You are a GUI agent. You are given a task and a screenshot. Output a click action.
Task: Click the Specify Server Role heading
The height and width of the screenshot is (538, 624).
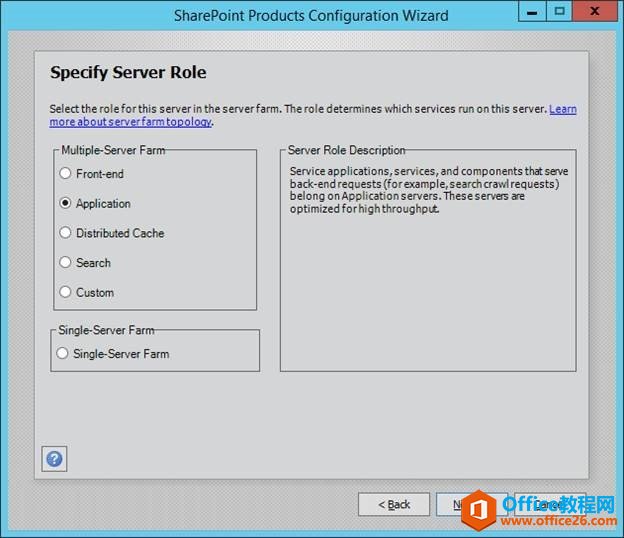[128, 72]
